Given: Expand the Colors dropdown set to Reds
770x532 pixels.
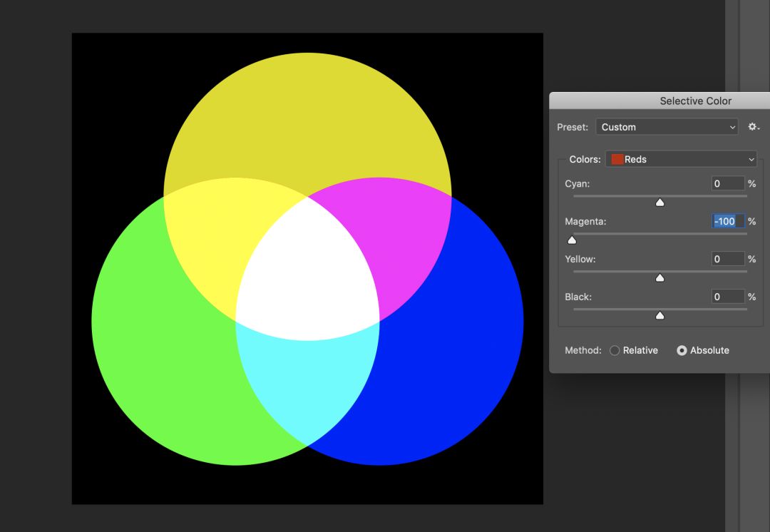Looking at the screenshot, I should (x=681, y=159).
